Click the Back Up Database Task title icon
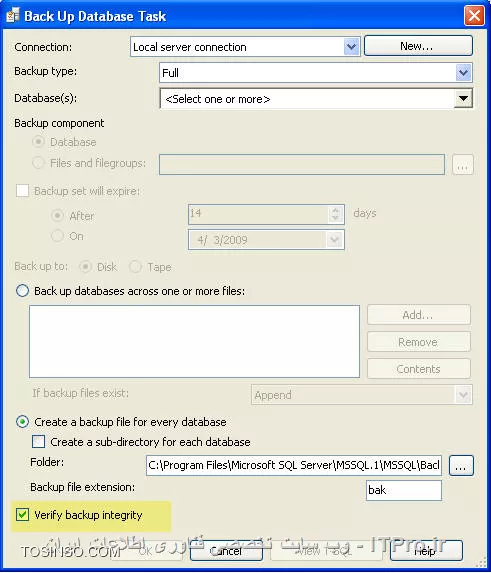 point(13,16)
